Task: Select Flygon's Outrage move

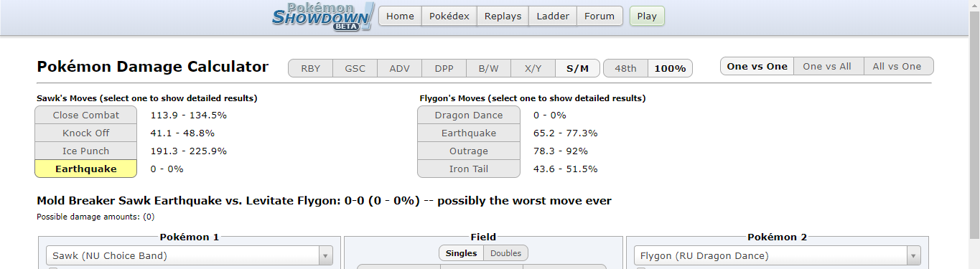Action: (x=468, y=151)
